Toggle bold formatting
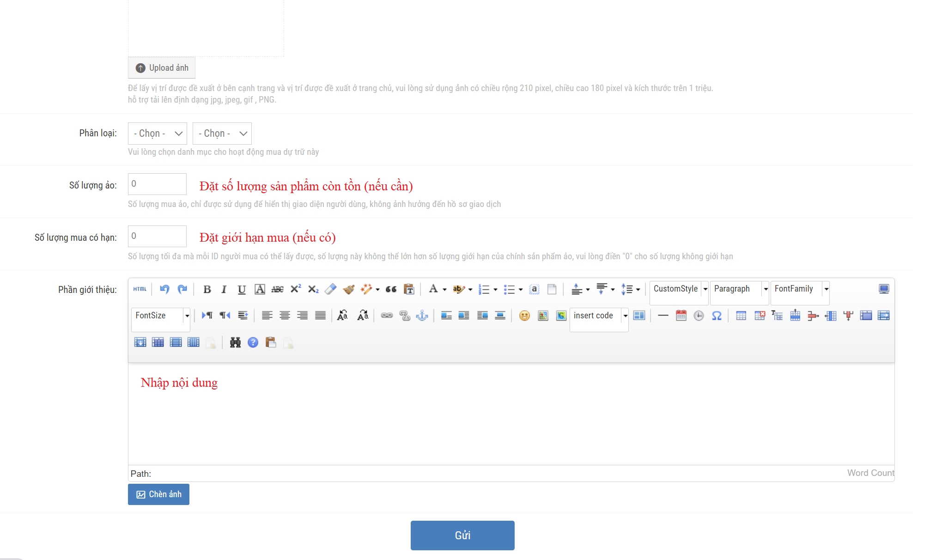The width and height of the screenshot is (948, 560). (207, 289)
